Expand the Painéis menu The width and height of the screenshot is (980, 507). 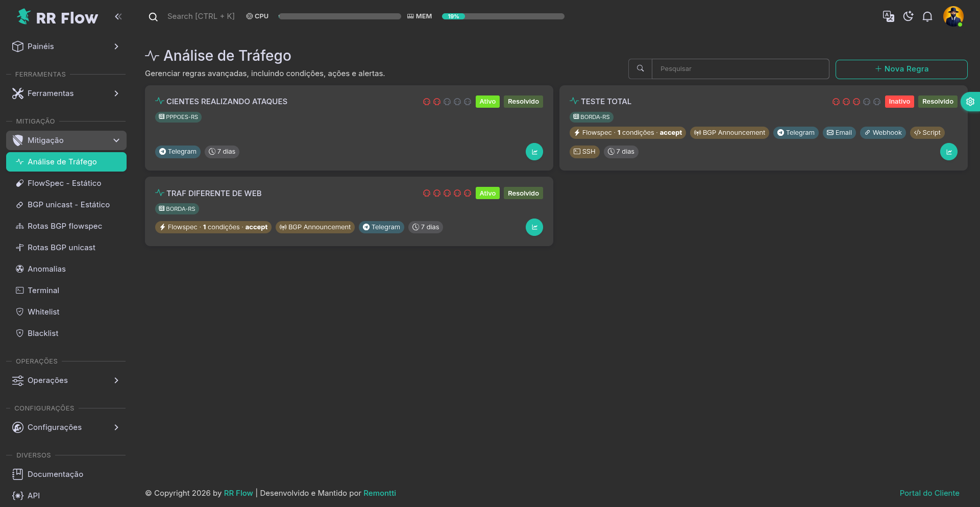pyautogui.click(x=66, y=46)
